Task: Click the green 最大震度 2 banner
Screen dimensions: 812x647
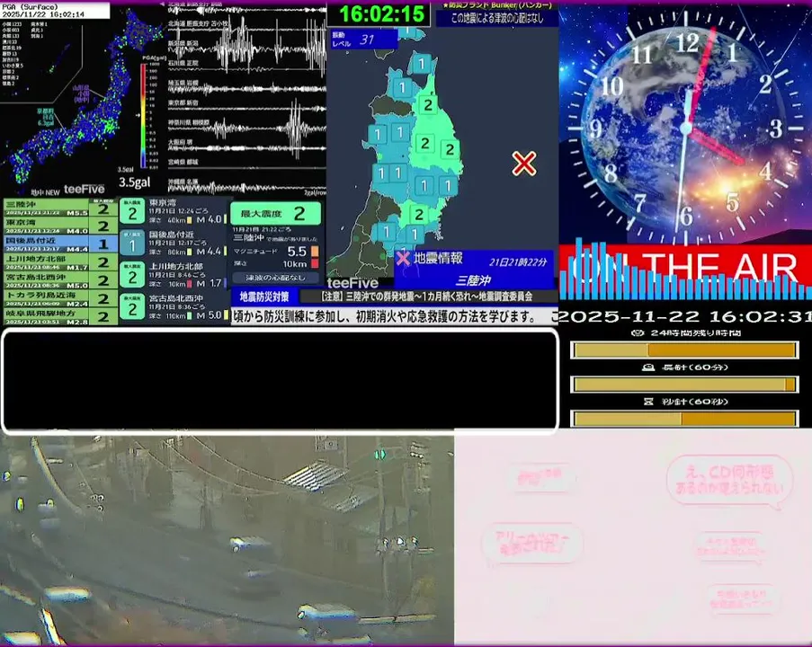Action: pos(275,213)
